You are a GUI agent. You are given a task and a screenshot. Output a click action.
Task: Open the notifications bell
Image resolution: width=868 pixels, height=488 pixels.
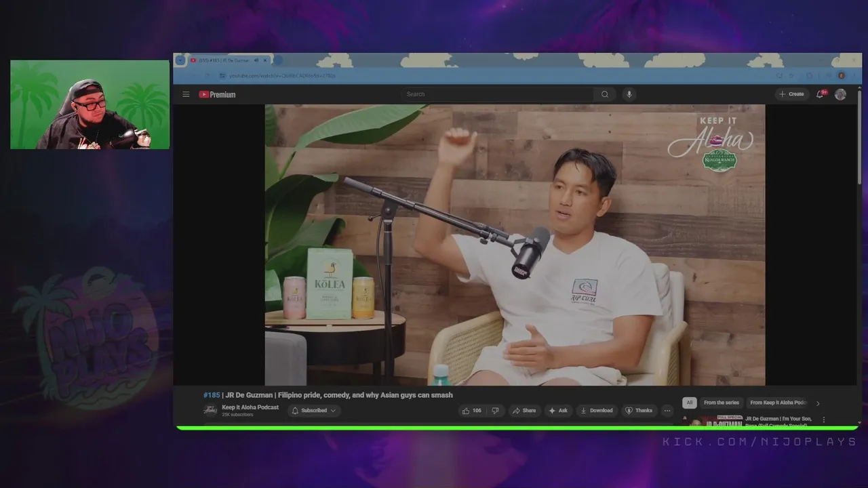[820, 94]
